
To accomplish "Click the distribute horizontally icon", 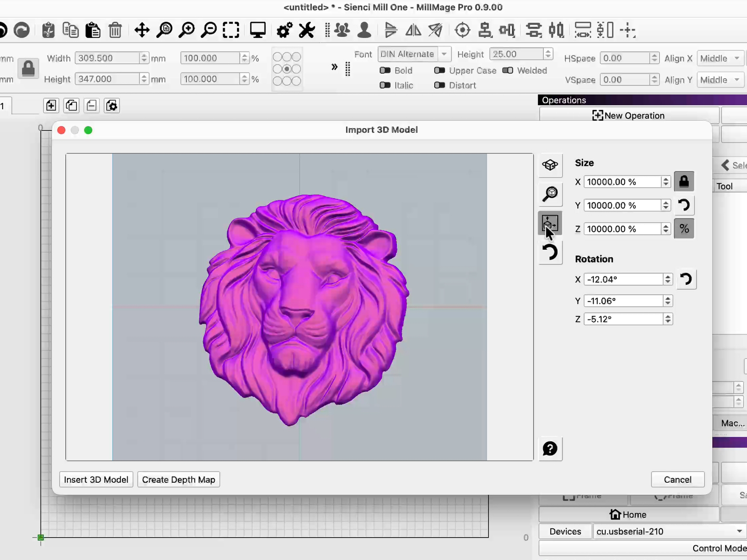I will pyautogui.click(x=557, y=31).
